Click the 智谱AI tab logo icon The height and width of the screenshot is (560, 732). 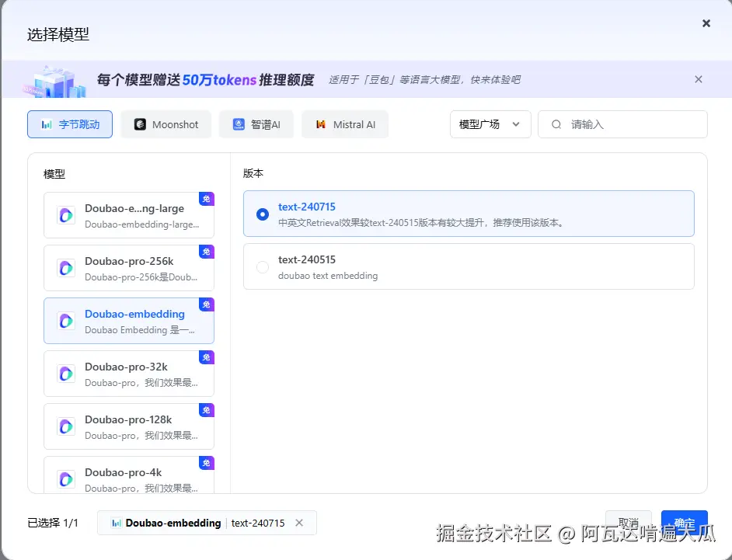(239, 124)
